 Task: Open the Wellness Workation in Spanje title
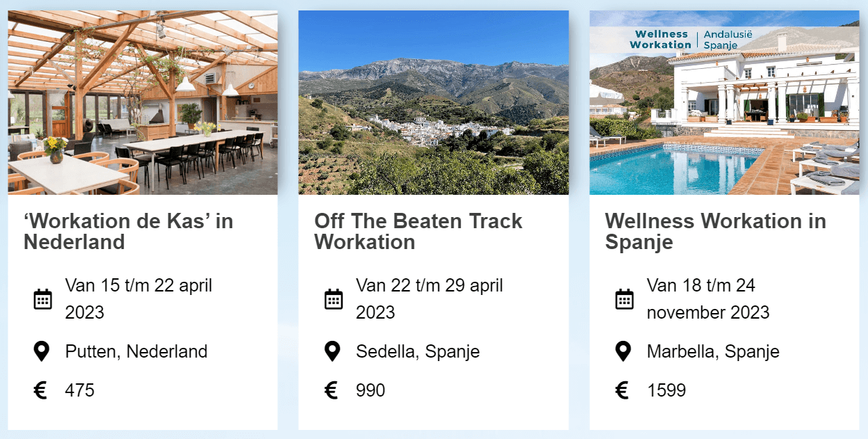point(715,231)
